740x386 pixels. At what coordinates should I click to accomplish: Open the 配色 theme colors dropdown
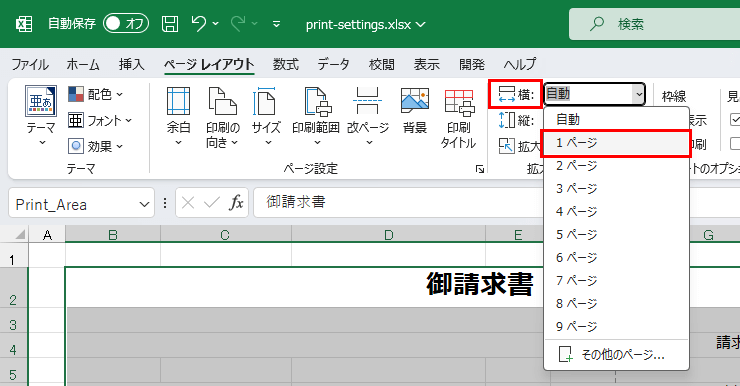coord(96,94)
